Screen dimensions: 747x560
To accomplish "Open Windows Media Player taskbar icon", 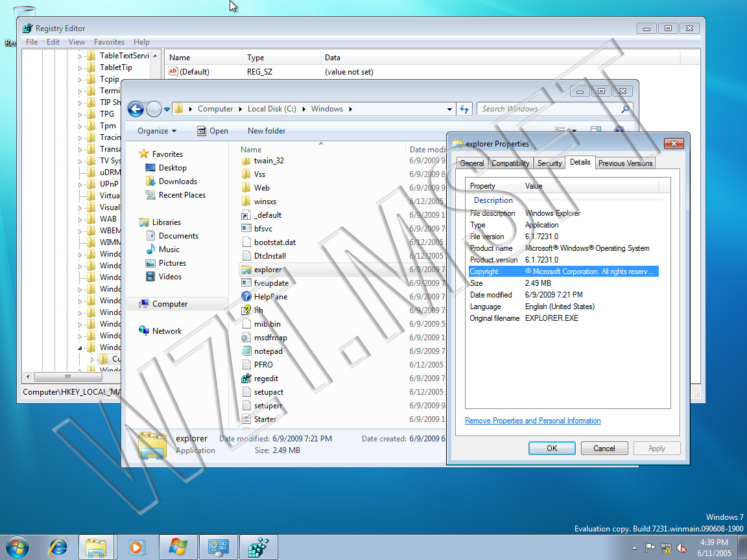I will tap(136, 547).
